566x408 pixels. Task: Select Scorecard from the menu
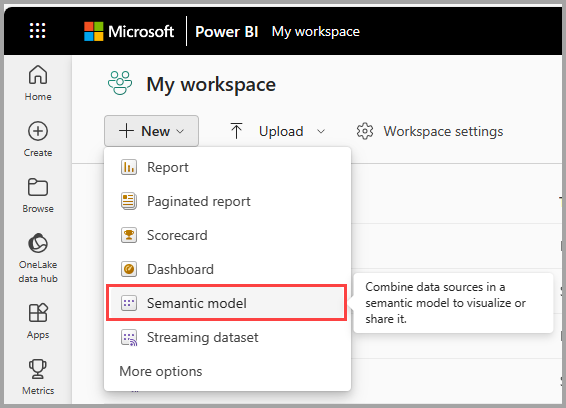[227, 235]
